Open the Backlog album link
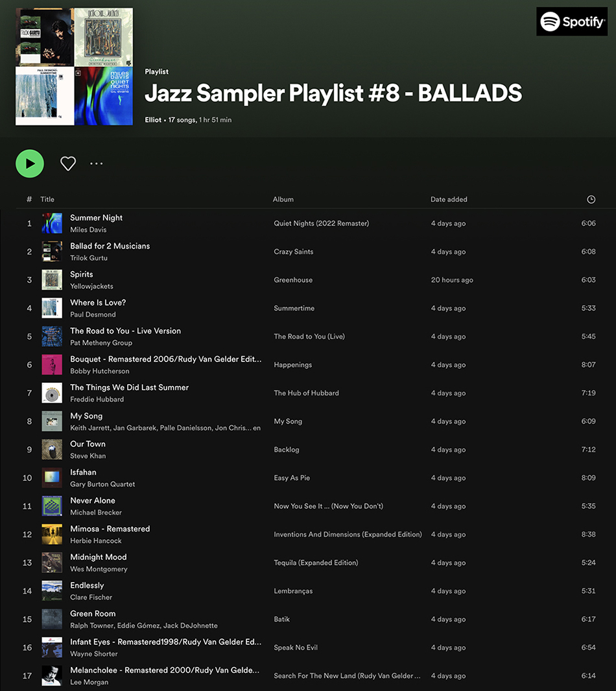This screenshot has width=616, height=691. [286, 450]
